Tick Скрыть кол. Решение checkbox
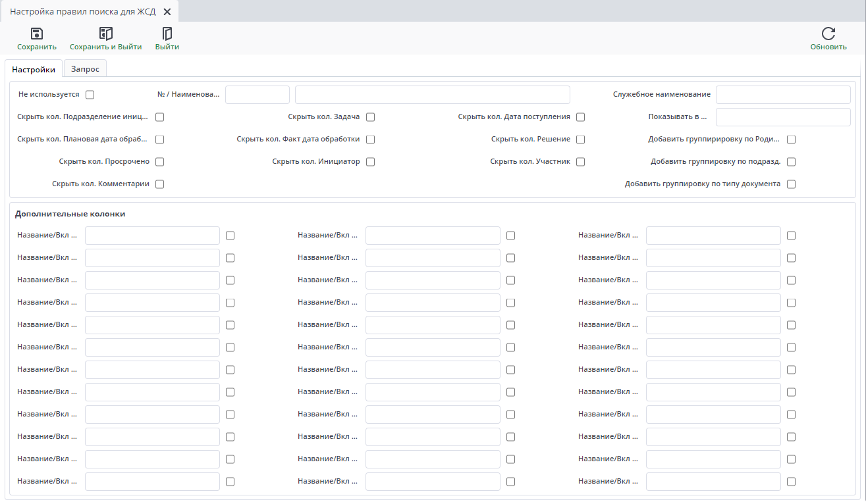Screen dimensions: 866x504 [581, 139]
